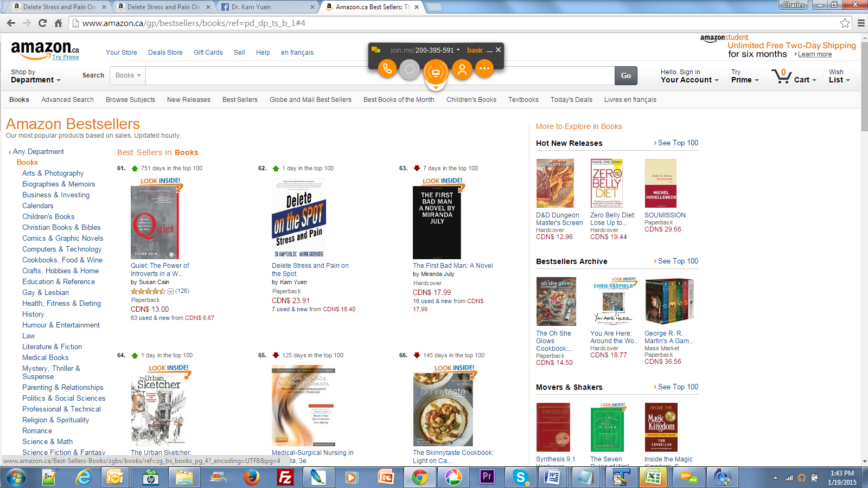Click in the Amazon search text field
The height and width of the screenshot is (488, 868).
coord(380,76)
